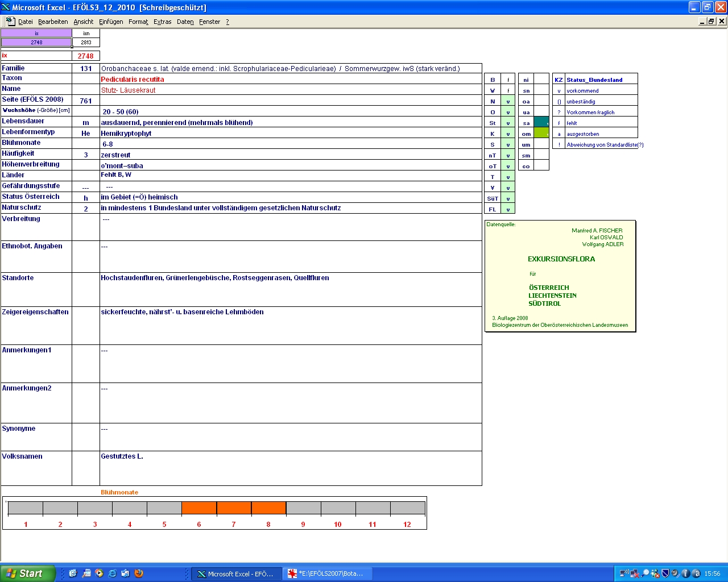The width and height of the screenshot is (728, 582).
Task: Select the o'mont–suba altitude cell
Action: click(x=291, y=165)
